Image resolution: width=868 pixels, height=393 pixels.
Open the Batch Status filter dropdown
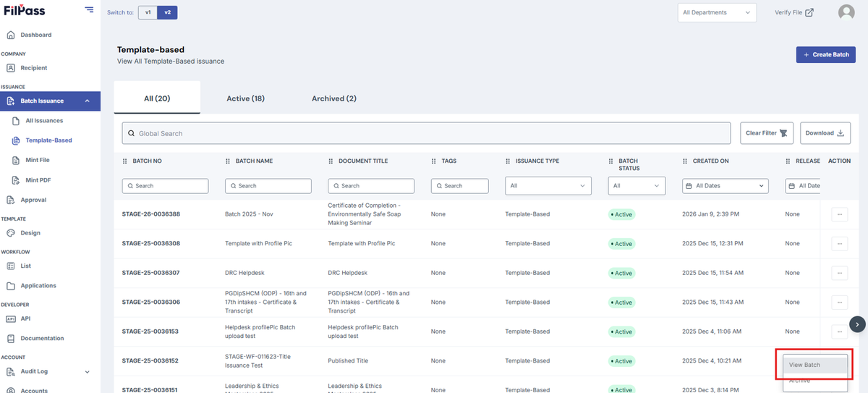point(637,186)
